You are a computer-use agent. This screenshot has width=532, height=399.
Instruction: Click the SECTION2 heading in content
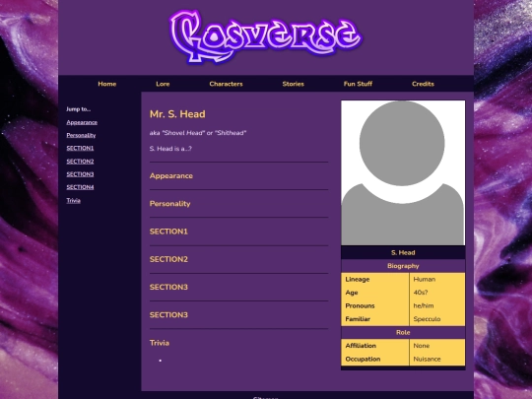(168, 259)
